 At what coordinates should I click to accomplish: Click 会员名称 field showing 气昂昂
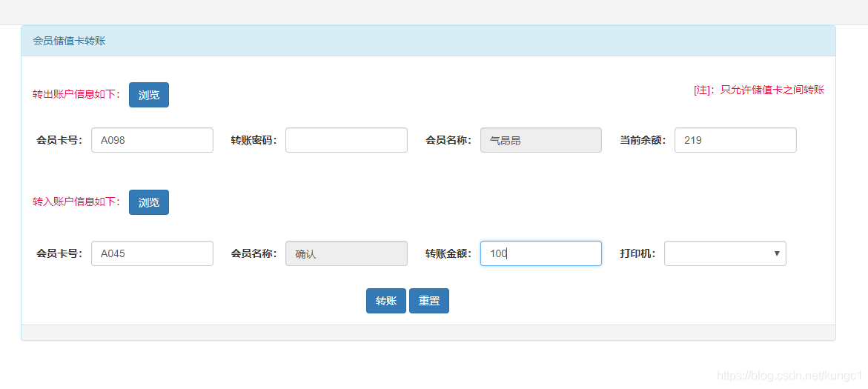[x=541, y=140]
